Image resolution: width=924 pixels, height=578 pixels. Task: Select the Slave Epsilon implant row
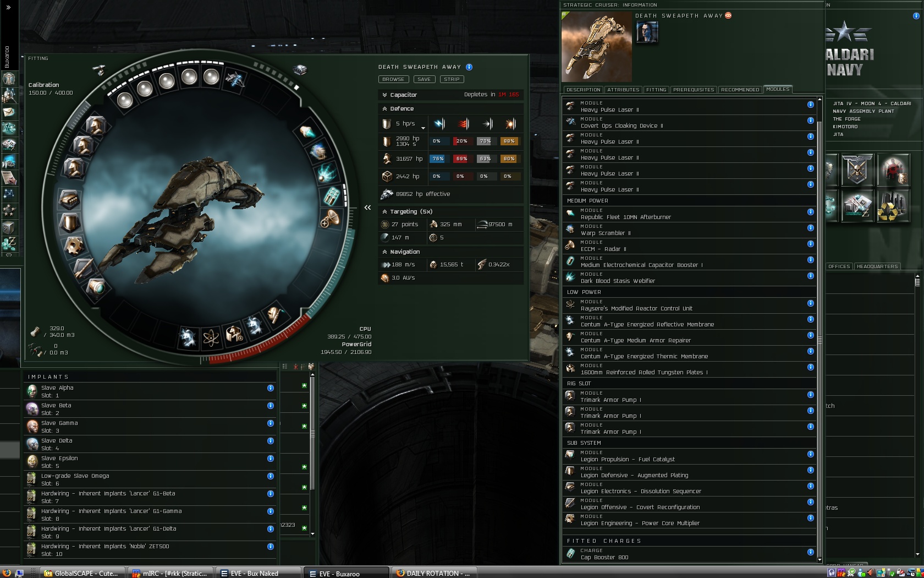(150, 462)
